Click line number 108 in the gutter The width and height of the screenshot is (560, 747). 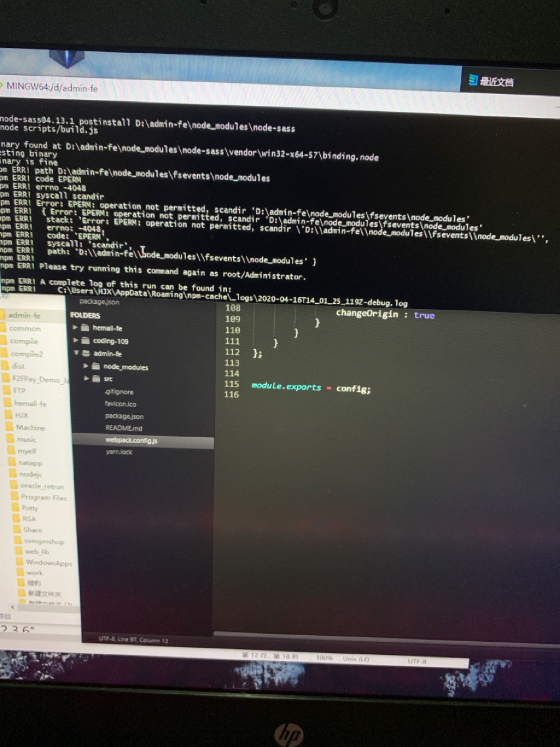[233, 308]
